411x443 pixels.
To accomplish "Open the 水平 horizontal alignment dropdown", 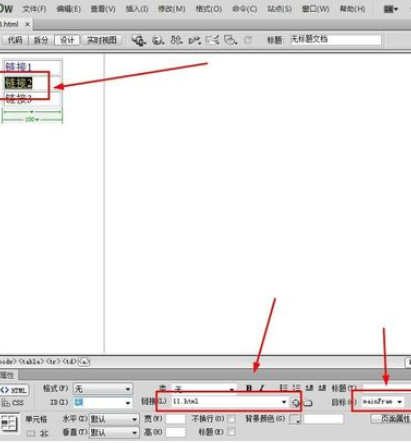I will tap(114, 419).
